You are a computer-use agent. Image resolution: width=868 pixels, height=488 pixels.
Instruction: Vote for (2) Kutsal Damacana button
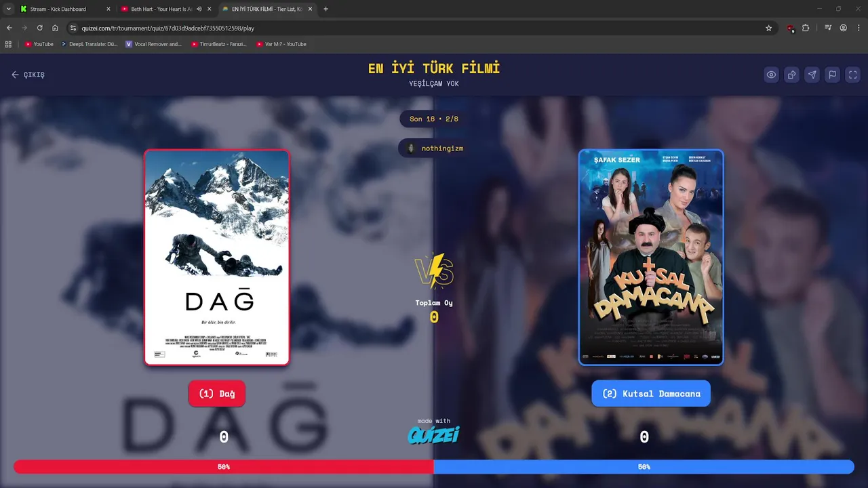click(651, 394)
